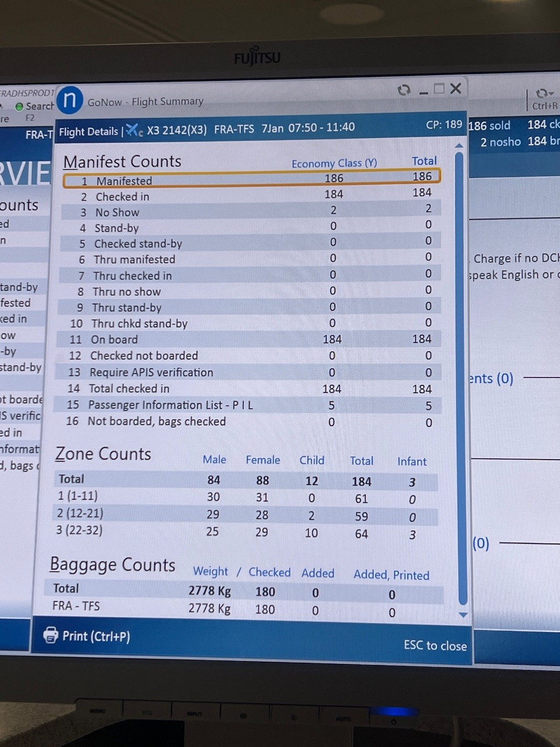
Task: Maximize the Flight Summary window
Action: point(439,89)
